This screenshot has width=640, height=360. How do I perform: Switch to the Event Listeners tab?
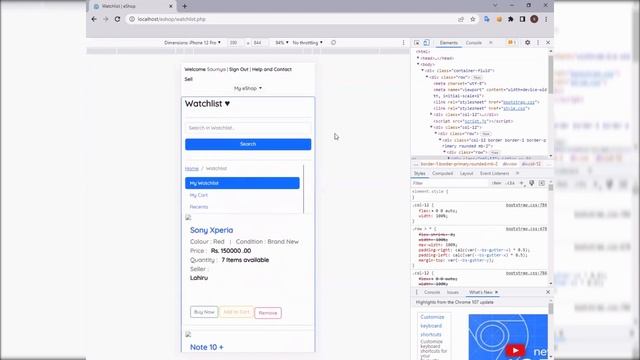tap(494, 173)
